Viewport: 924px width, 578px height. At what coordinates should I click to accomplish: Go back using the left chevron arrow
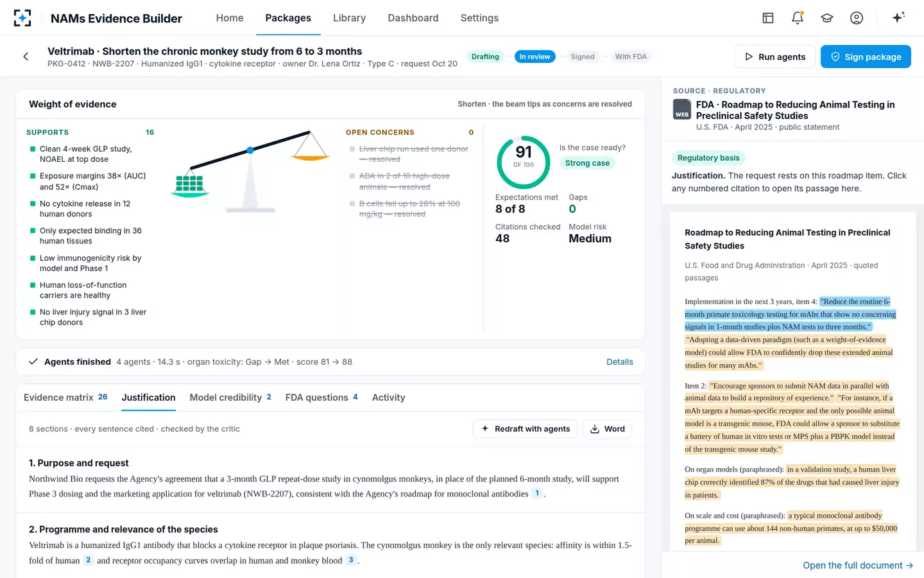[26, 57]
